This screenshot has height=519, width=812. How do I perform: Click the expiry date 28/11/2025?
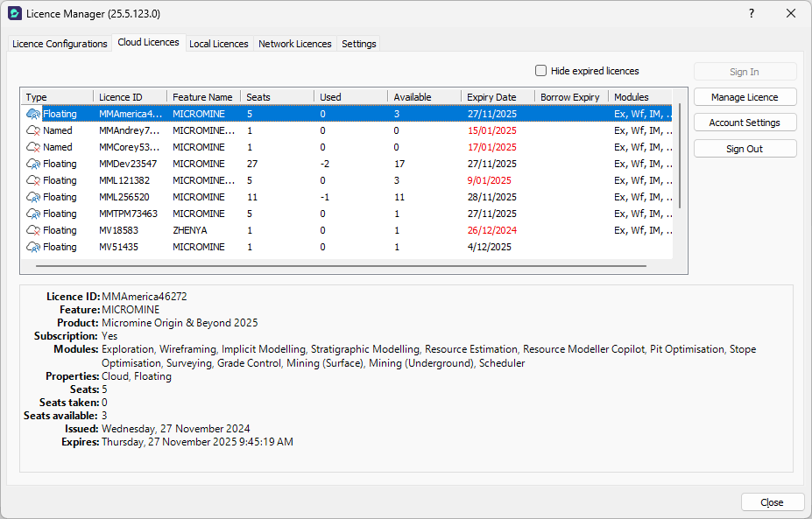point(492,197)
